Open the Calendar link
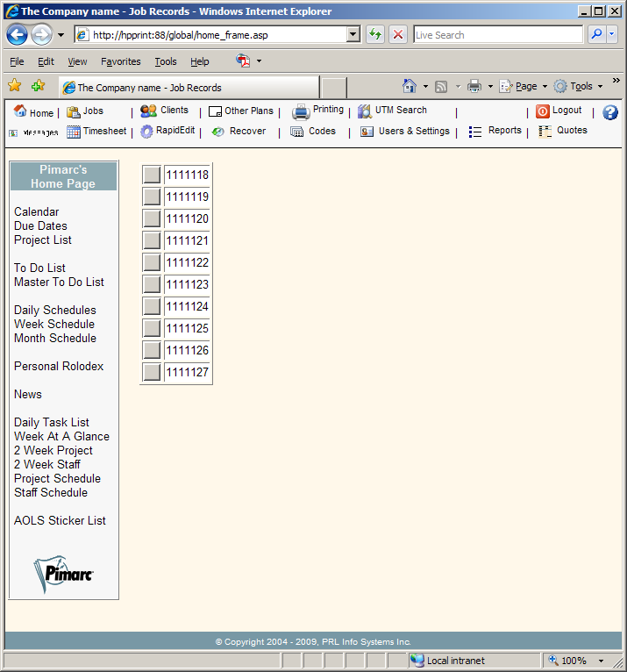Screen dimensions: 627x672 (37, 211)
